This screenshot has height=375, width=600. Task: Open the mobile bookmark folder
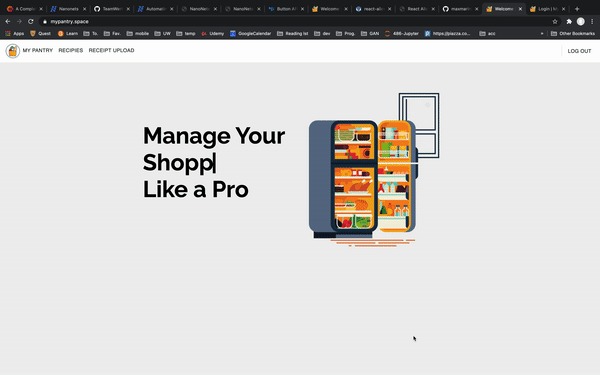click(138, 34)
